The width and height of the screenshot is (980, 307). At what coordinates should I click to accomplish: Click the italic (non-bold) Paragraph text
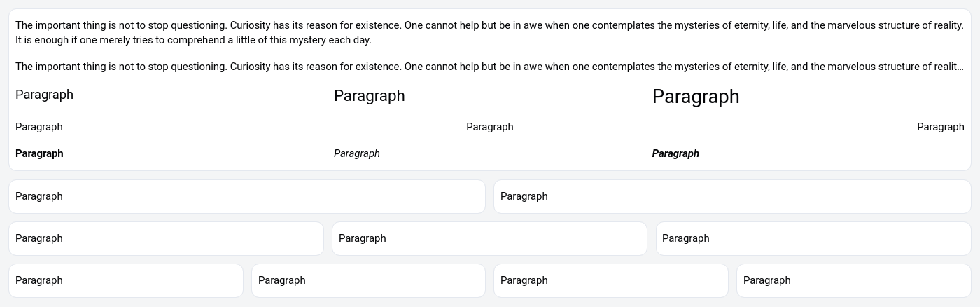(356, 153)
